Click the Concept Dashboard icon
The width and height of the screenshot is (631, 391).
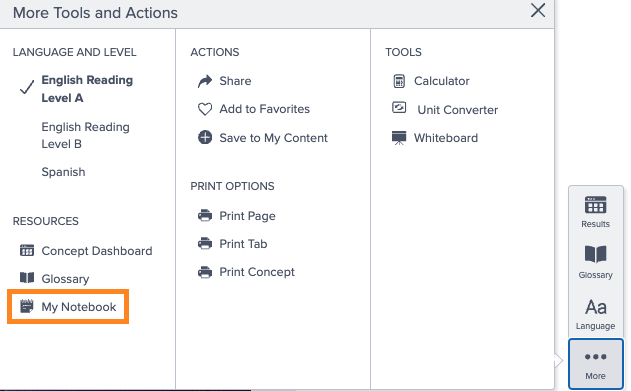[27, 250]
